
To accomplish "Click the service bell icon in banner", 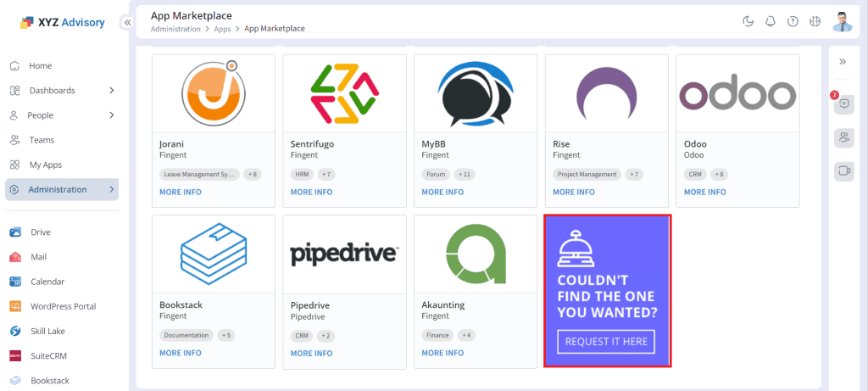I will click(x=576, y=247).
